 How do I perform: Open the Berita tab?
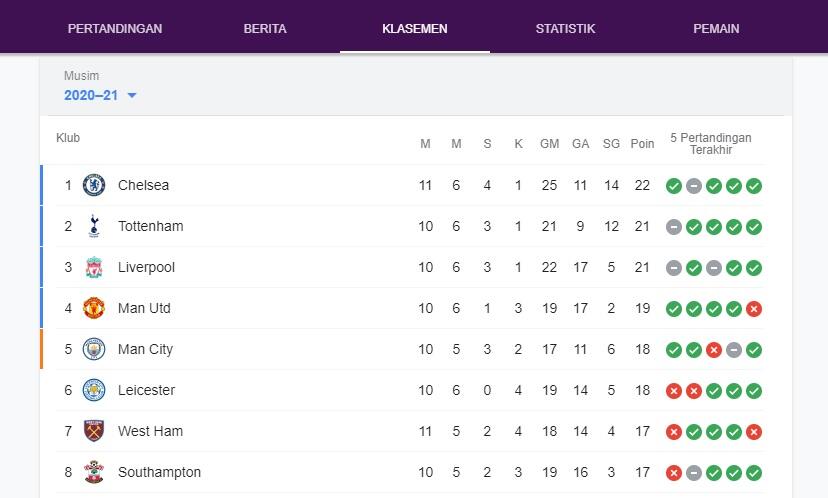point(265,28)
